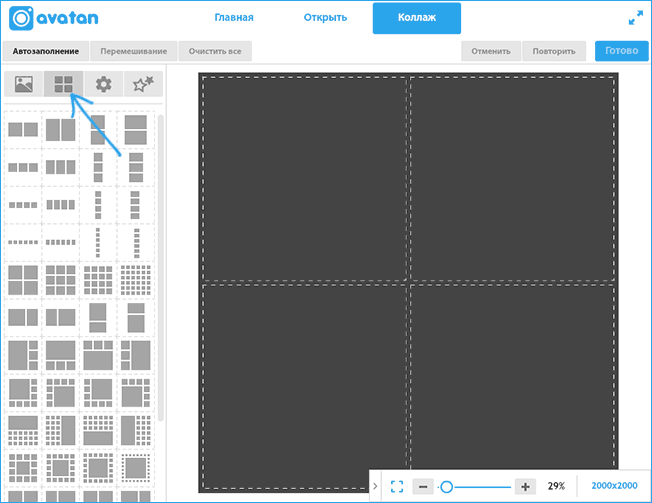Fit the collage to screen with the brackets icon
The image size is (652, 503).
click(397, 486)
